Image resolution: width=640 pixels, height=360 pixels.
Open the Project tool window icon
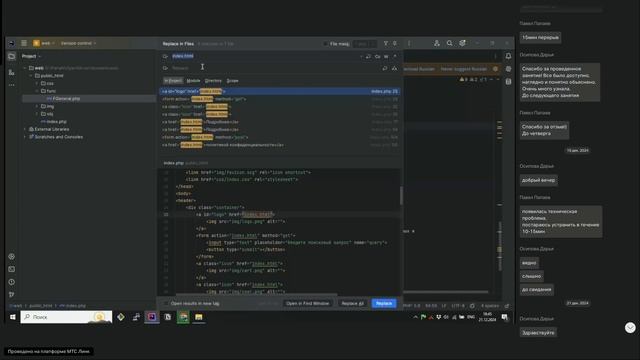click(11, 56)
